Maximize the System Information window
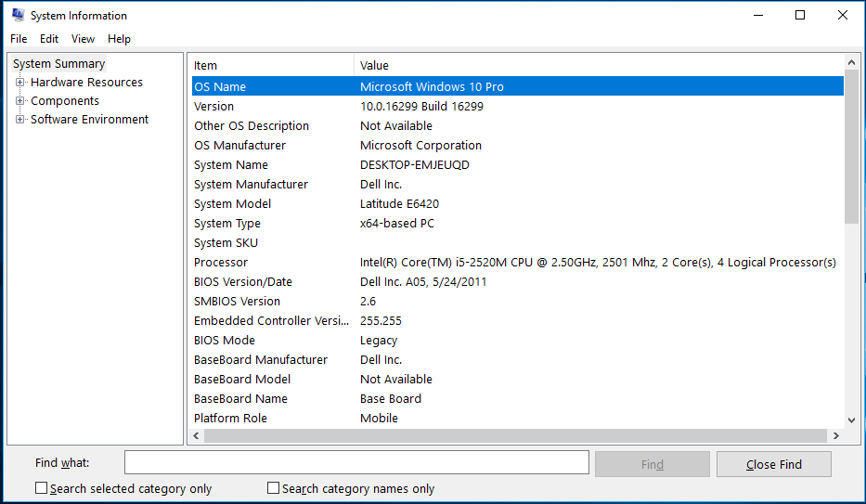The width and height of the screenshot is (866, 504). (800, 16)
